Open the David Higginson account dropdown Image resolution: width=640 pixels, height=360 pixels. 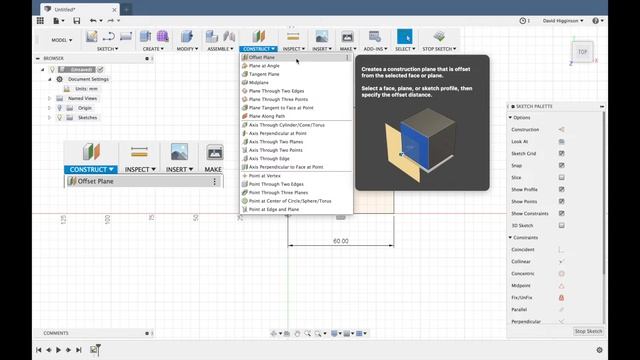(563, 20)
